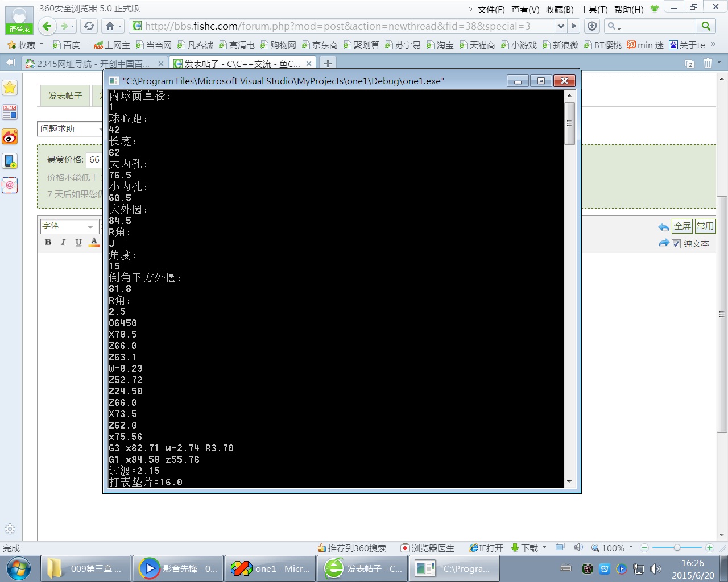Expand more bookmarks chevron at bar end
The height and width of the screenshot is (582, 728).
714,44
